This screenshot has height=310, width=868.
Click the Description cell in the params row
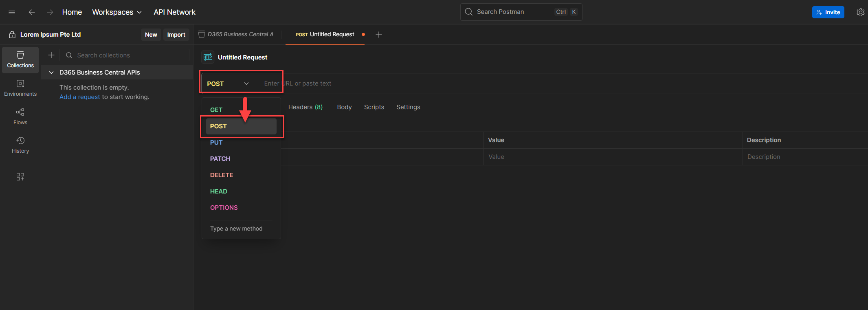point(805,157)
